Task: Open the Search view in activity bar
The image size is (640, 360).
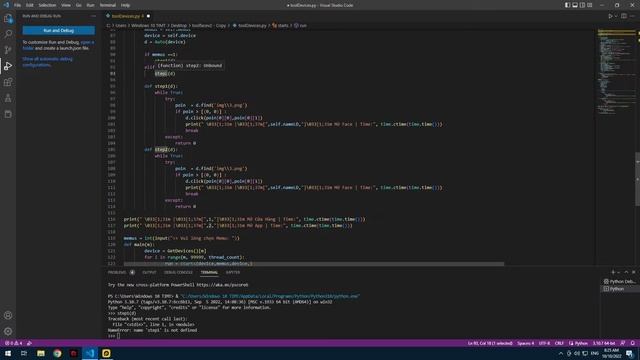Action: tap(8, 34)
